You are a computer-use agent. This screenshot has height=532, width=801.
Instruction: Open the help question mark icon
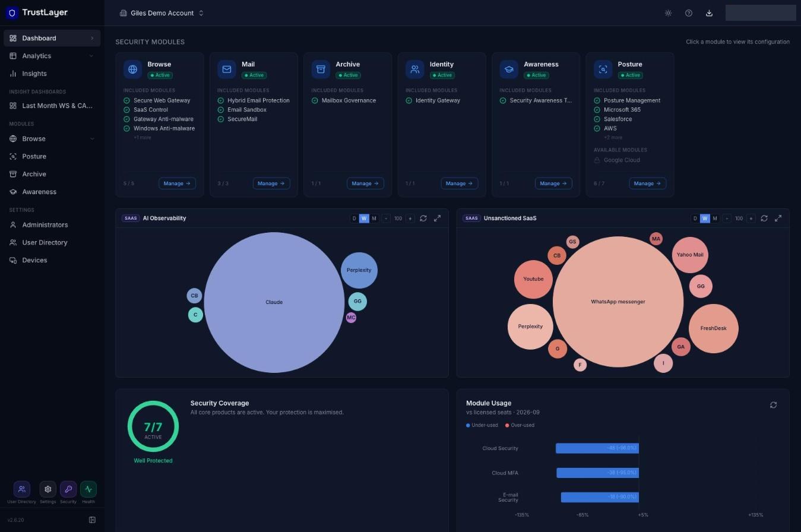[x=689, y=13]
